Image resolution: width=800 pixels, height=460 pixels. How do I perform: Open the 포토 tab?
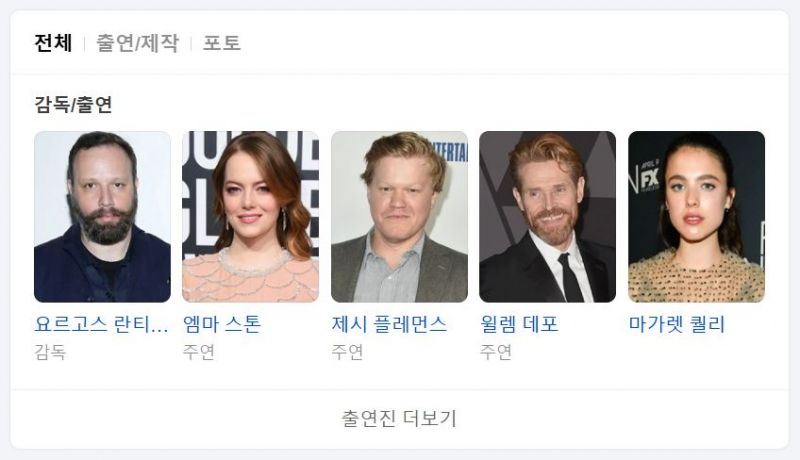(222, 43)
